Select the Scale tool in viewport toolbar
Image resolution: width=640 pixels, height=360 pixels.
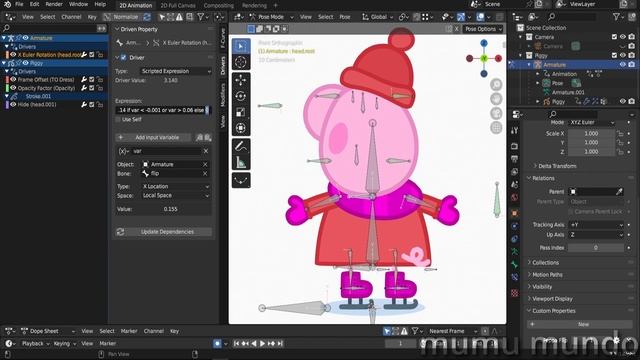point(241,112)
